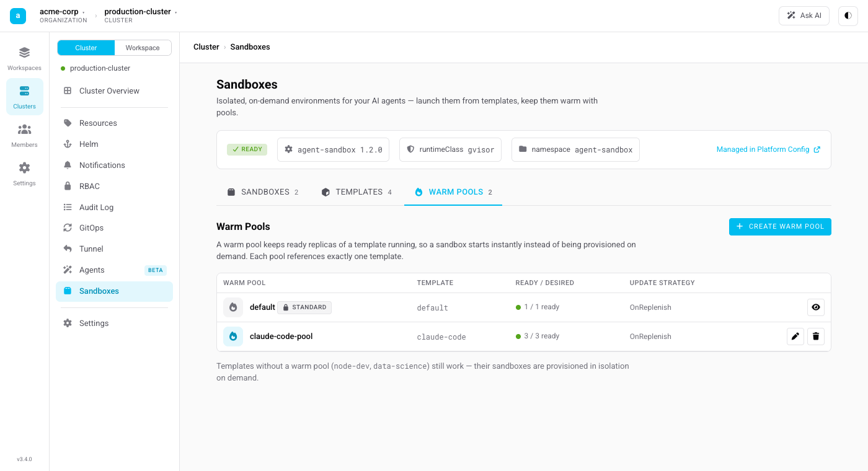Viewport: 868px width, 471px height.
Task: Click the runtimeClass gvisor chip
Action: click(x=450, y=149)
